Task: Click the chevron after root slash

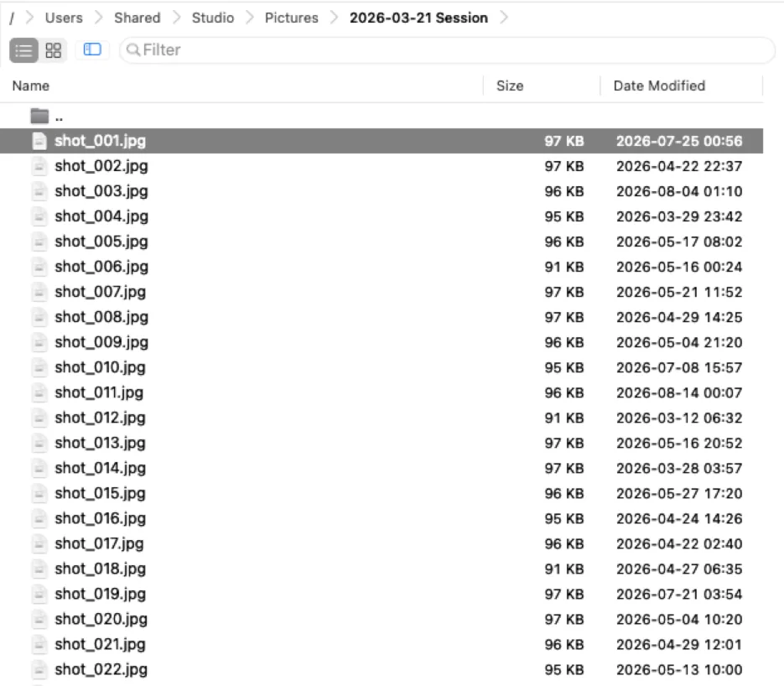Action: [x=30, y=18]
